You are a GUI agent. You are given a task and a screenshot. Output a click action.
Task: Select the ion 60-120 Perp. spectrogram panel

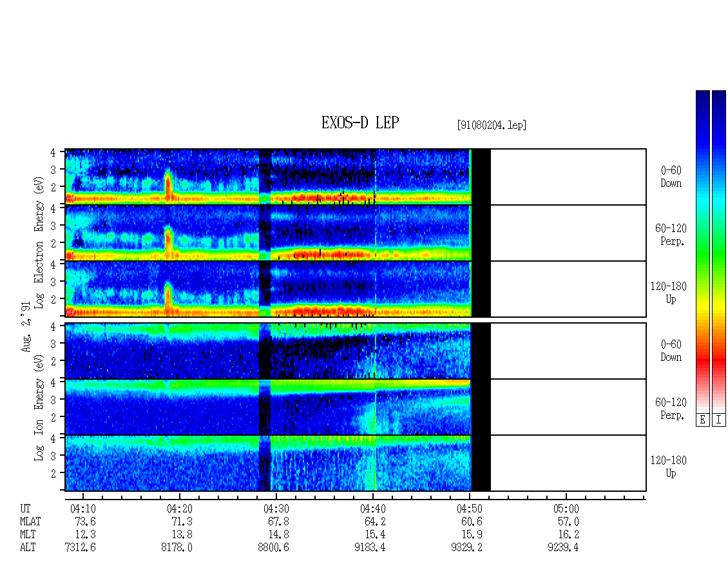355,407
